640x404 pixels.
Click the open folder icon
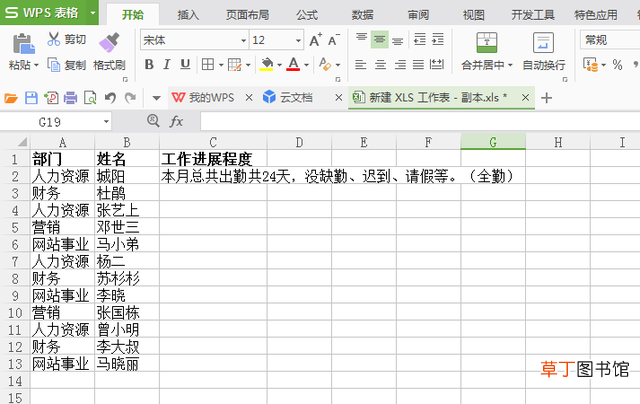11,98
